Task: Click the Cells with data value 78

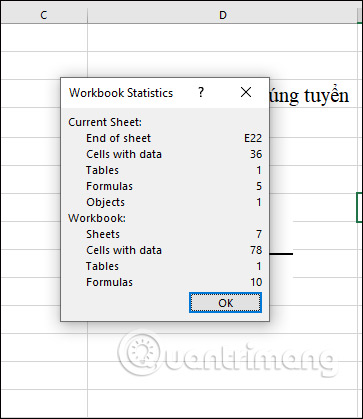Action: click(x=256, y=250)
